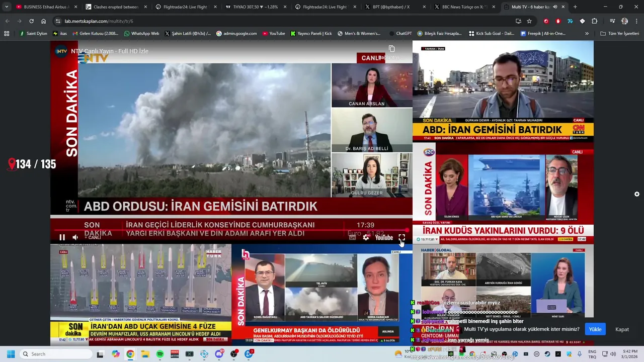Reload the current page
This screenshot has height=362, width=644.
pos(31,21)
